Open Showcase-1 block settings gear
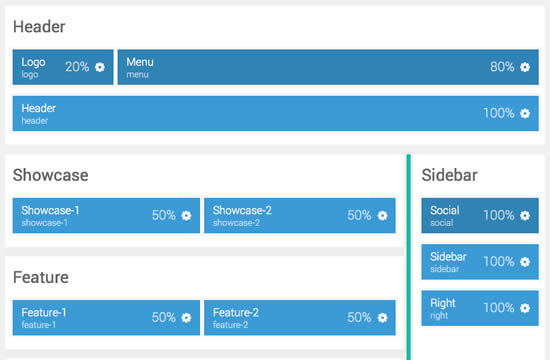 coord(186,215)
